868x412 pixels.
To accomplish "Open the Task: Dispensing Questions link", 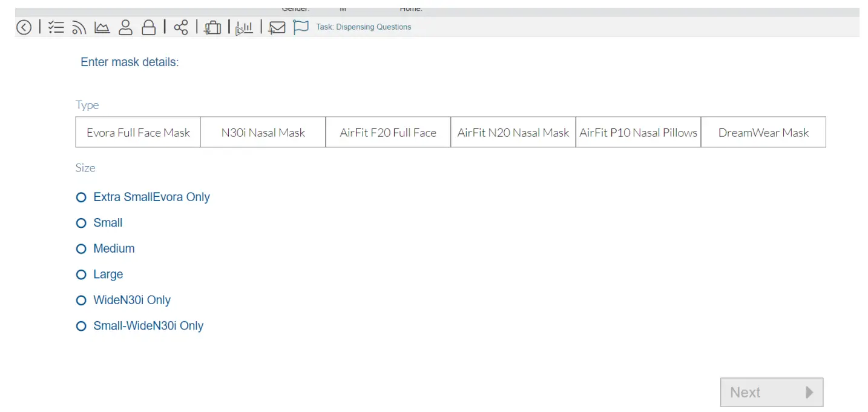I will (363, 27).
